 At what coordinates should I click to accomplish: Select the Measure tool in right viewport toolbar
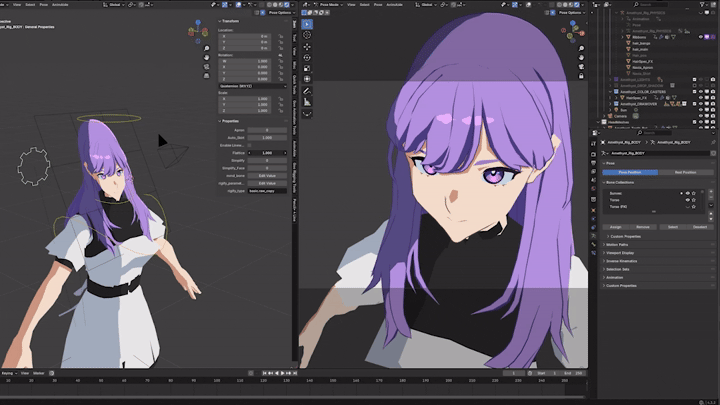tap(307, 102)
